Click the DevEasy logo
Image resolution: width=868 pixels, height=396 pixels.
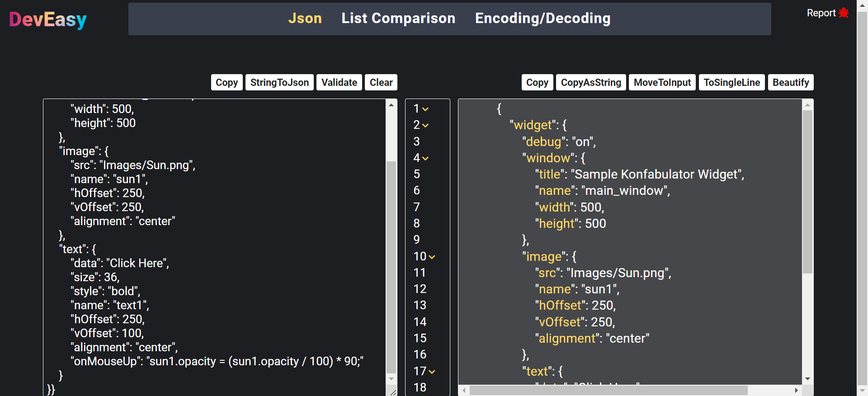click(48, 19)
